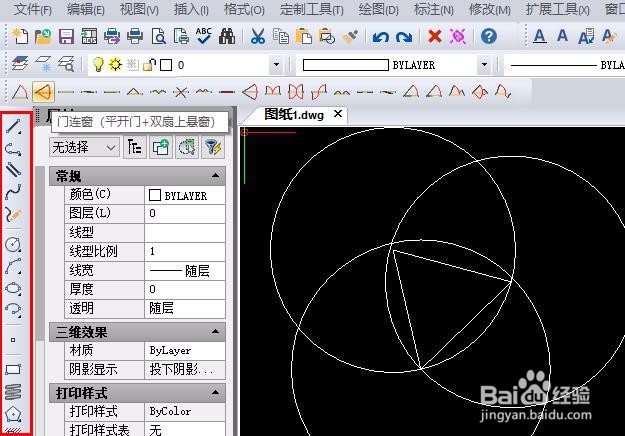Click the ACIS export icon

coord(89,36)
